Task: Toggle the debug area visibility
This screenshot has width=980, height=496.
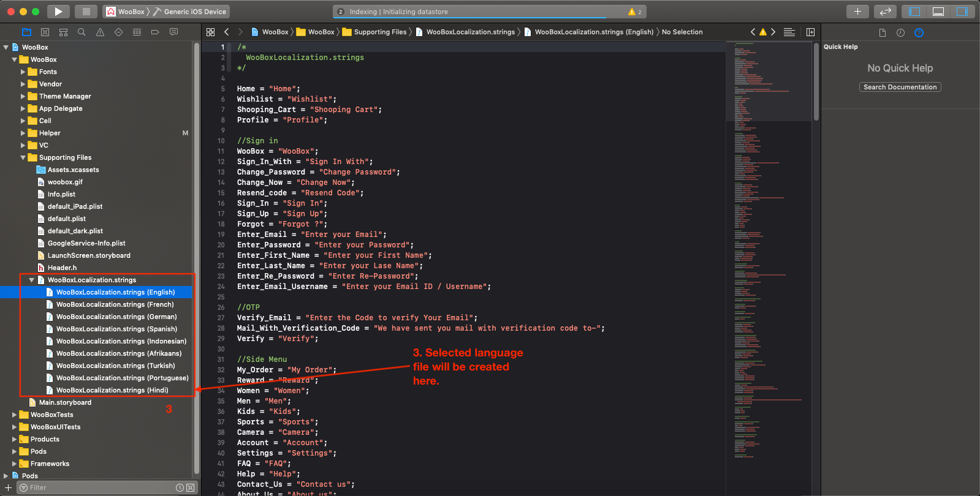Action: [x=938, y=12]
